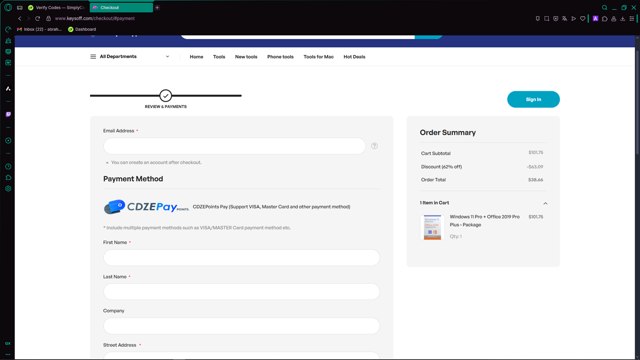The height and width of the screenshot is (360, 640).
Task: Open the downloads toolbar icon
Action: tap(622, 18)
